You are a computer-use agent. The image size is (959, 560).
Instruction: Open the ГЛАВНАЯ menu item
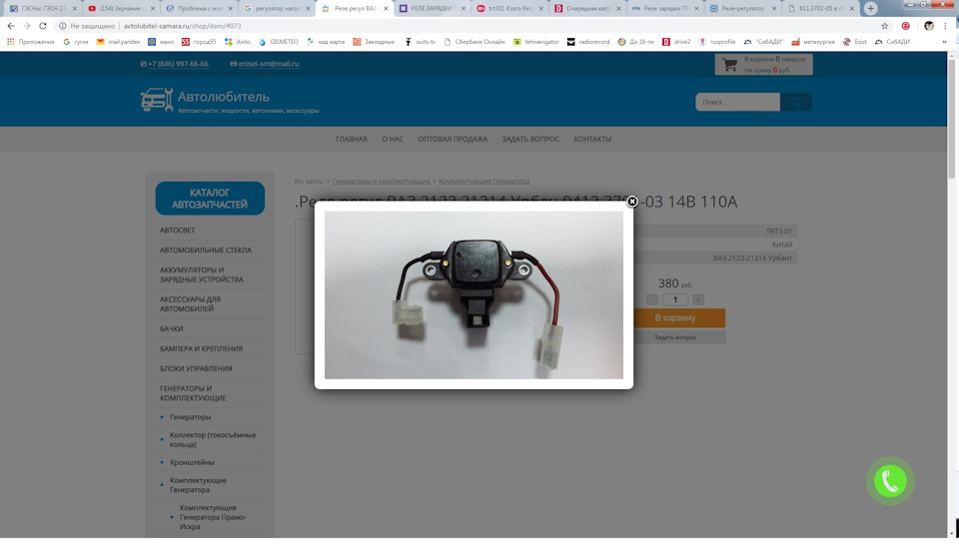(351, 139)
